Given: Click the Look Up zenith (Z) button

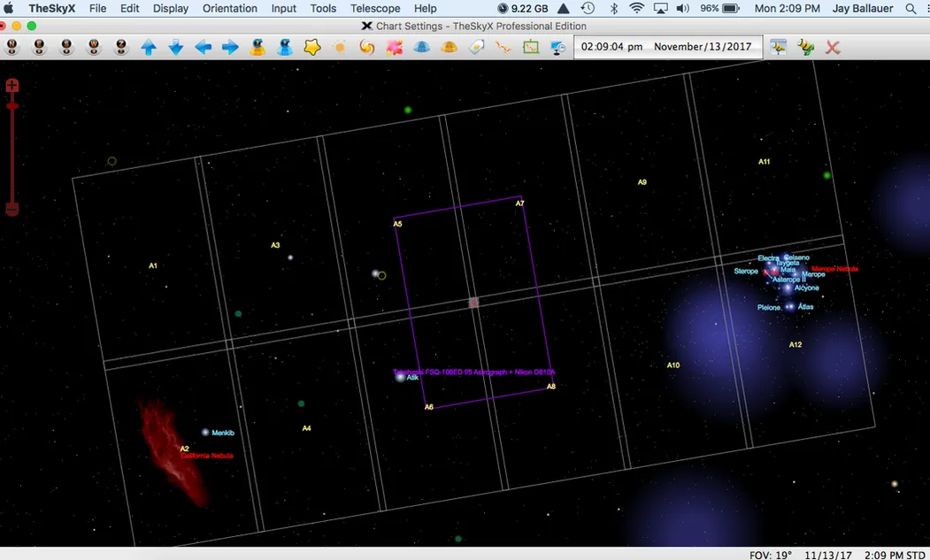Looking at the screenshot, I should pyautogui.click(x=121, y=47).
